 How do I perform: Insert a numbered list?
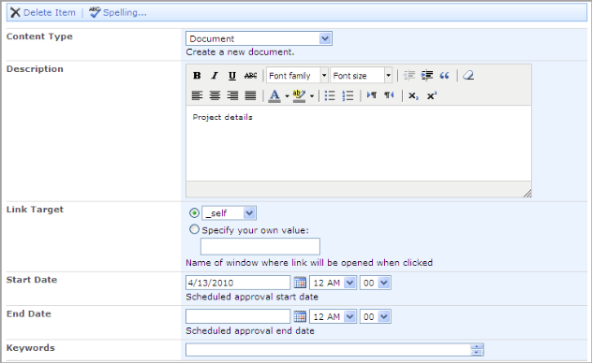coord(348,95)
